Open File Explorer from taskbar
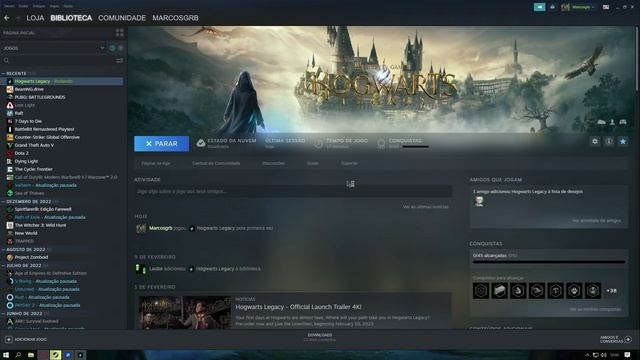This screenshot has height=360, width=640. 31,355
